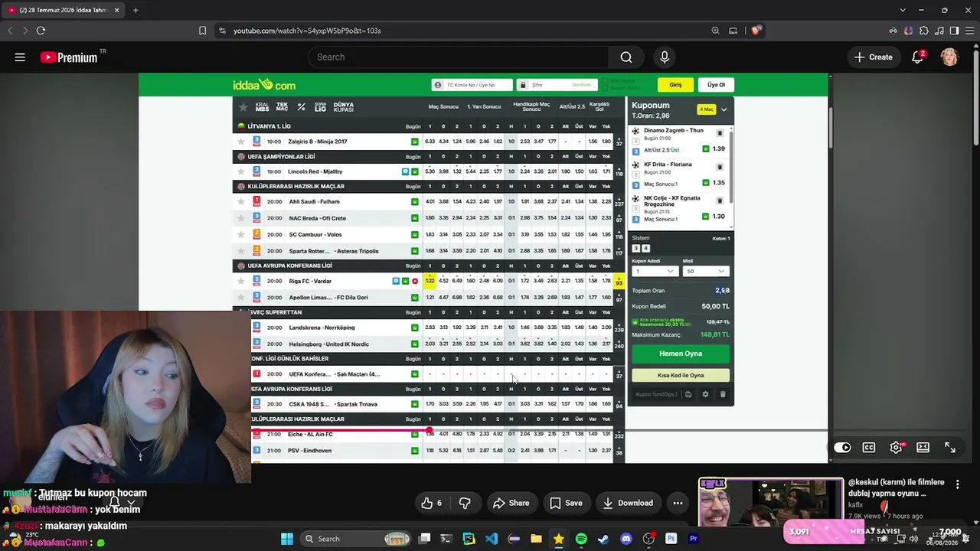
Task: Open the YouTube guide hamburger menu
Action: click(20, 57)
